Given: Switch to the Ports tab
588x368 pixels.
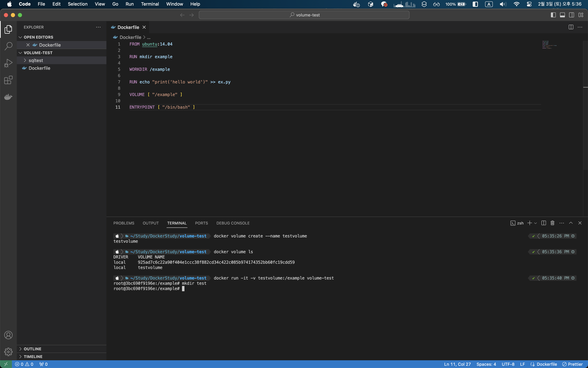Looking at the screenshot, I should [x=201, y=223].
